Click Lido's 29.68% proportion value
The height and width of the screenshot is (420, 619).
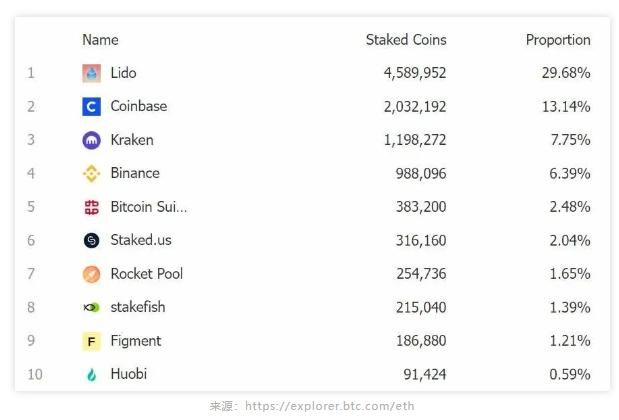(564, 73)
